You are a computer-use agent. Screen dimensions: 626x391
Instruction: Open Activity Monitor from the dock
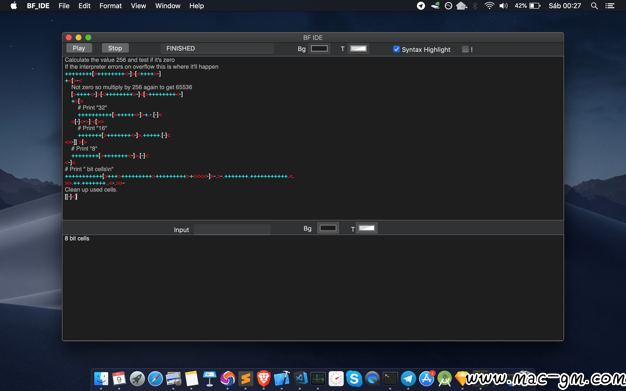click(318, 378)
